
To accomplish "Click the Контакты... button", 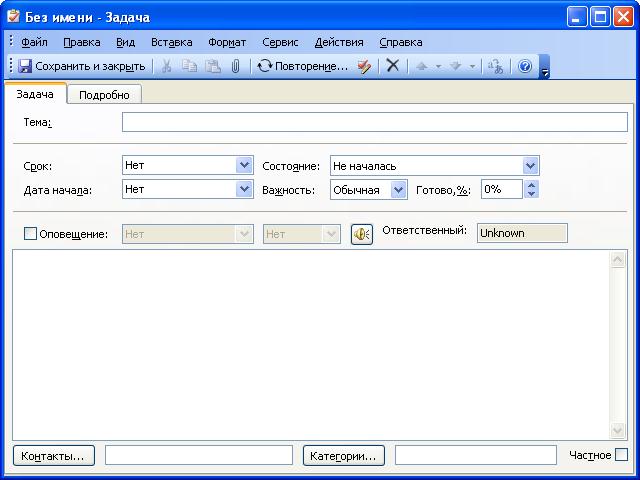I will coord(54,456).
